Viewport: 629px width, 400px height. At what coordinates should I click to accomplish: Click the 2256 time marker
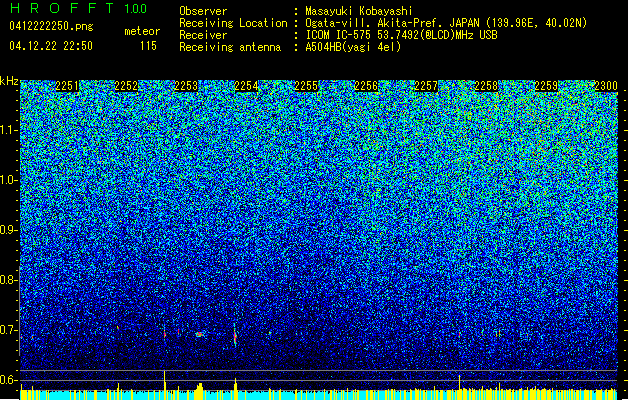(x=366, y=86)
